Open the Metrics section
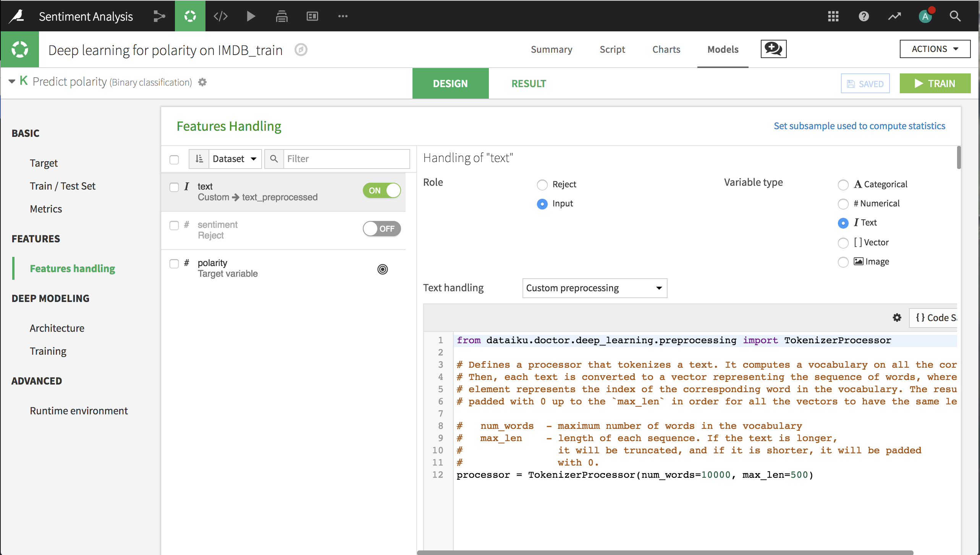Screen dimensions: 980x555 coord(46,209)
